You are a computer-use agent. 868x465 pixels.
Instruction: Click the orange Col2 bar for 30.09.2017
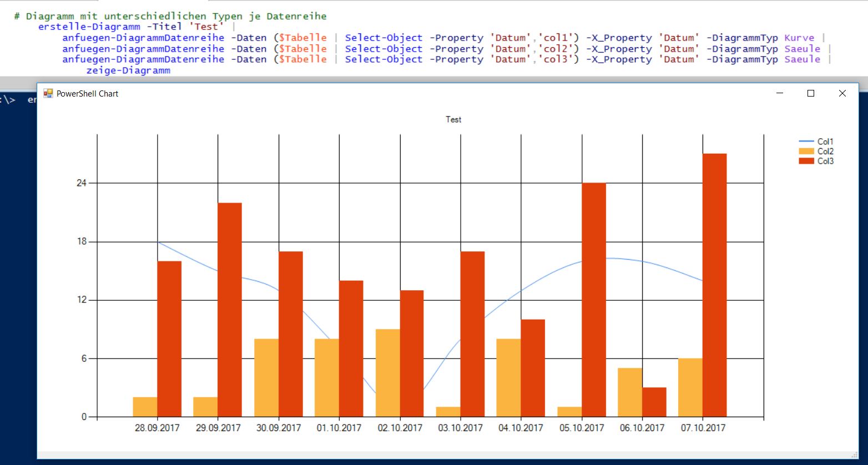tap(266, 378)
